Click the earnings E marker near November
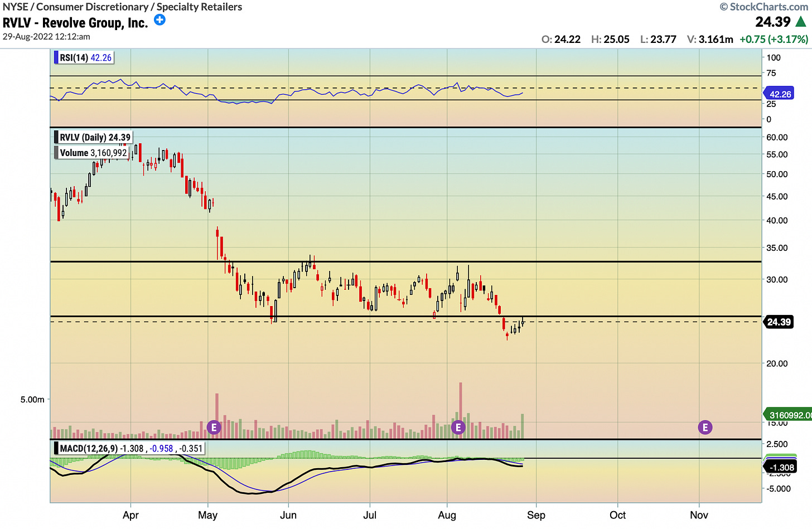Viewport: 812px width, 529px height. pyautogui.click(x=705, y=428)
